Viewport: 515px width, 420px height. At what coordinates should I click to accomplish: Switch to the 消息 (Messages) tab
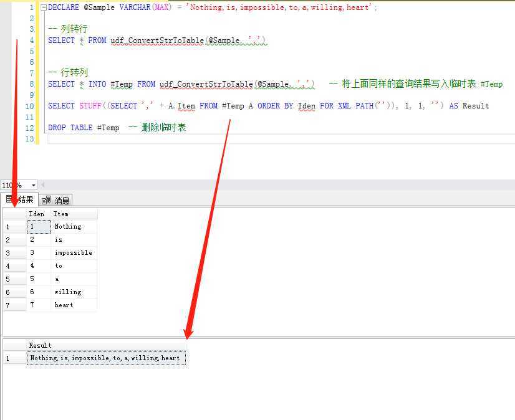56,200
